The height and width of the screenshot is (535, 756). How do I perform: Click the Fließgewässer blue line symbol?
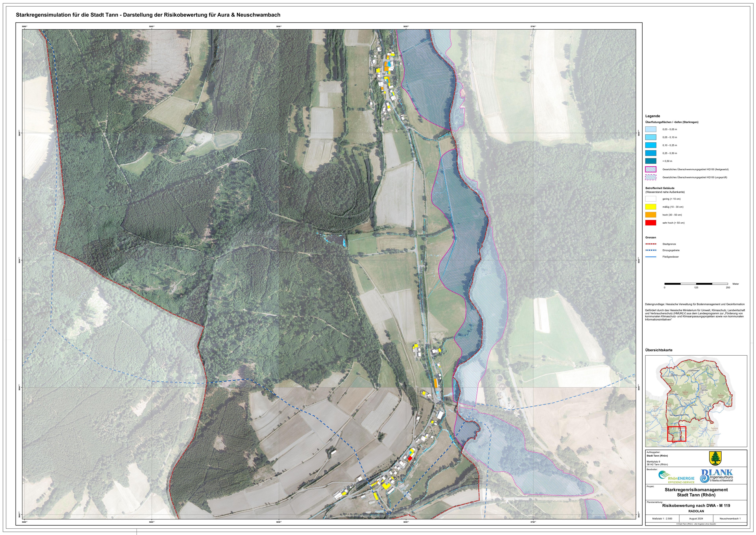[x=651, y=257]
